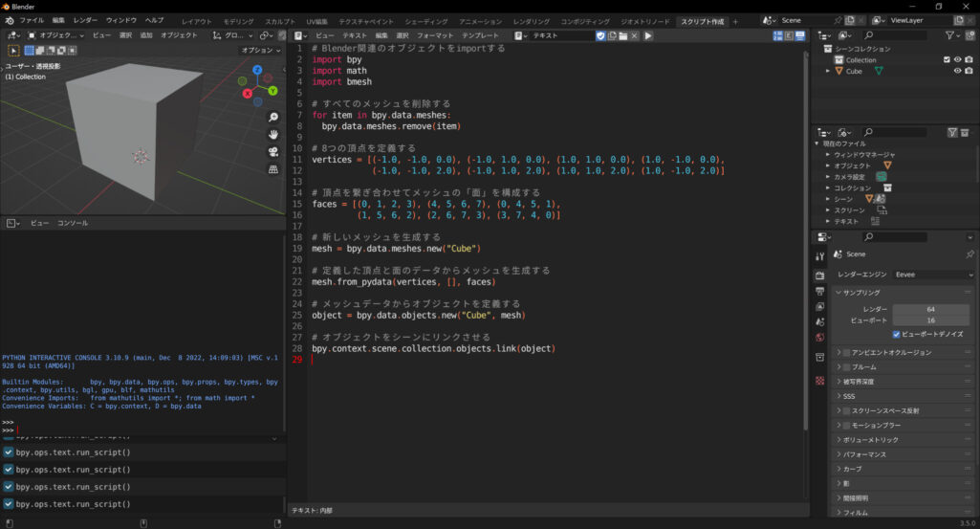980x529 pixels.
Task: Click the text editor vertical scrollbar
Action: pos(805,241)
